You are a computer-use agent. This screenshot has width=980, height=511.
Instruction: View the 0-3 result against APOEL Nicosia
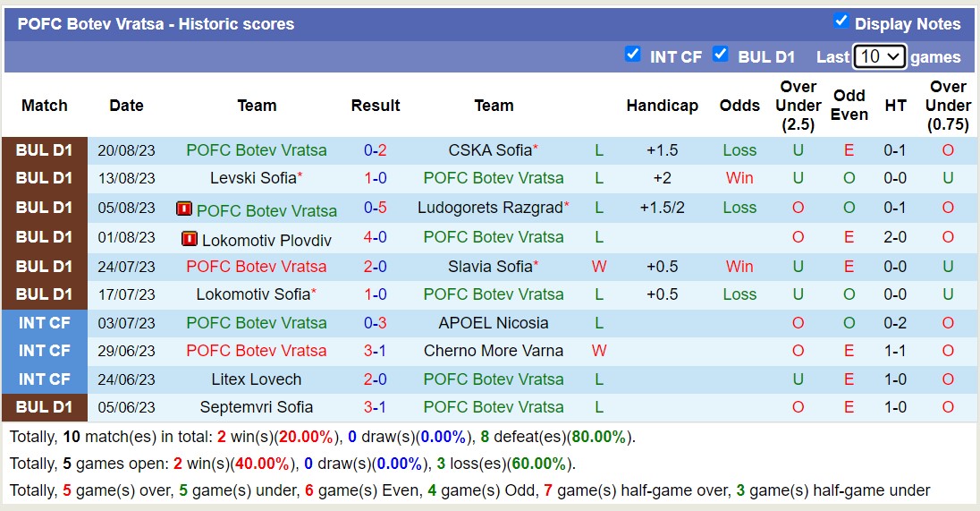click(x=375, y=323)
